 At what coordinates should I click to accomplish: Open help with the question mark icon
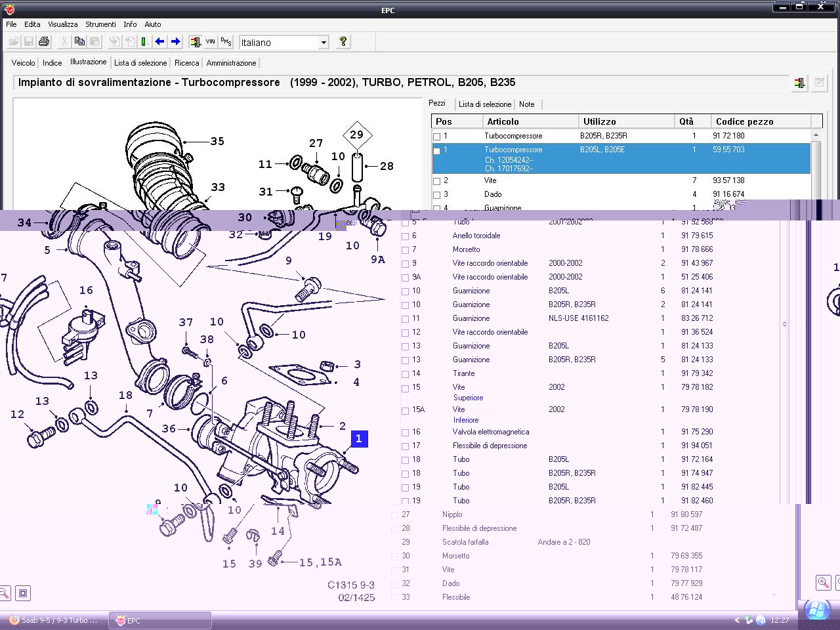[x=343, y=42]
